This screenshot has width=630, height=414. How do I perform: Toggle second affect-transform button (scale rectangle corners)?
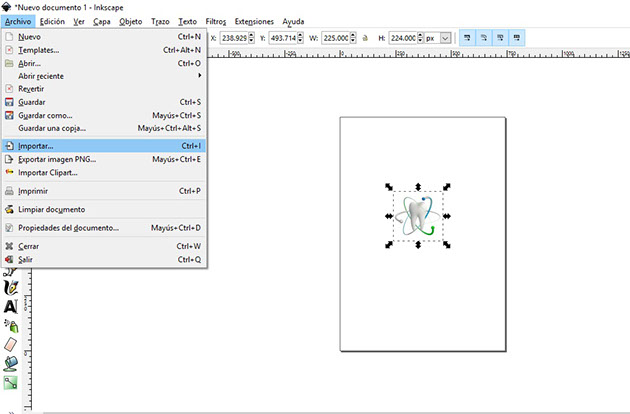tap(484, 38)
